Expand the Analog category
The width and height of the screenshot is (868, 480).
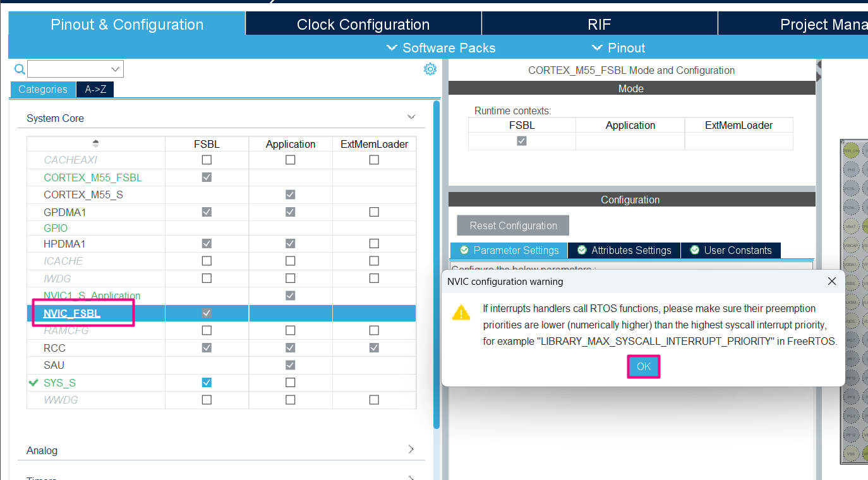pyautogui.click(x=411, y=449)
